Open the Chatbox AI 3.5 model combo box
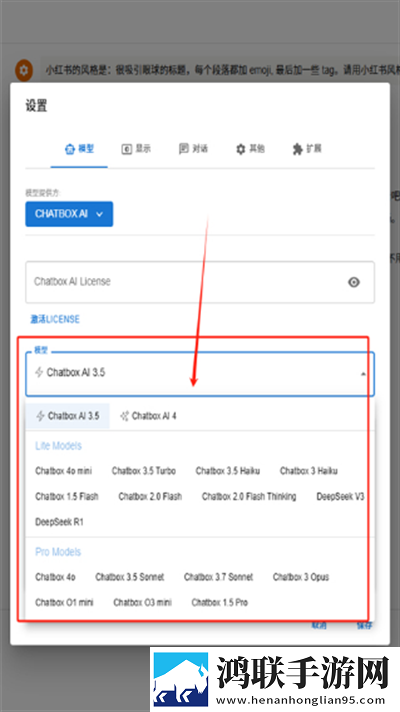Screen dimensions: 400x712 pos(200,374)
